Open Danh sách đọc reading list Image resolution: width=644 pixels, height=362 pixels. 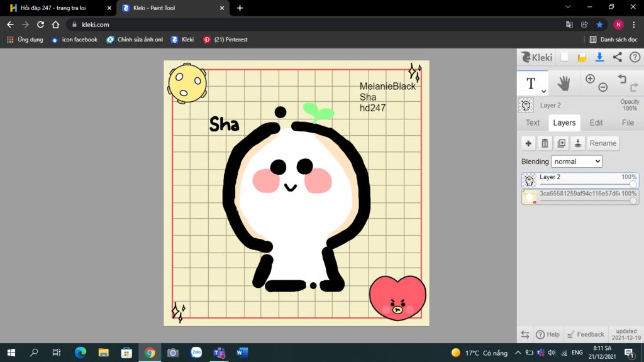(614, 40)
